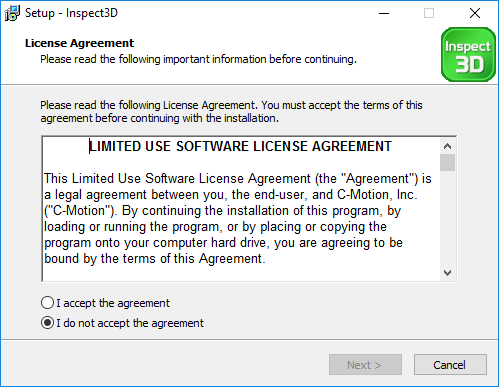Click the bold 'License Agreement' page title
Image resolution: width=499 pixels, height=387 pixels.
pyautogui.click(x=79, y=43)
